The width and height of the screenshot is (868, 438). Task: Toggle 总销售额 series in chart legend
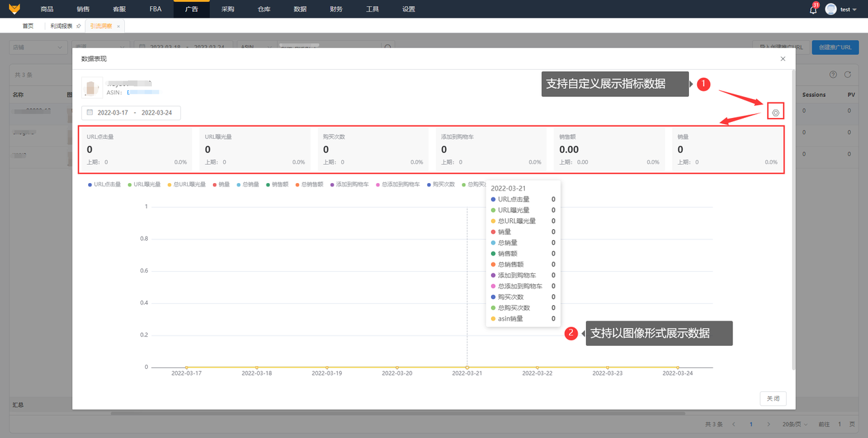click(311, 184)
